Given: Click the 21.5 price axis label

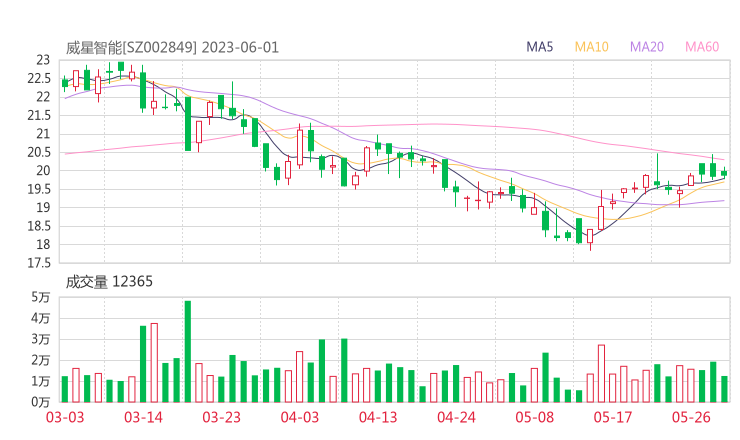Looking at the screenshot, I should (x=39, y=115).
